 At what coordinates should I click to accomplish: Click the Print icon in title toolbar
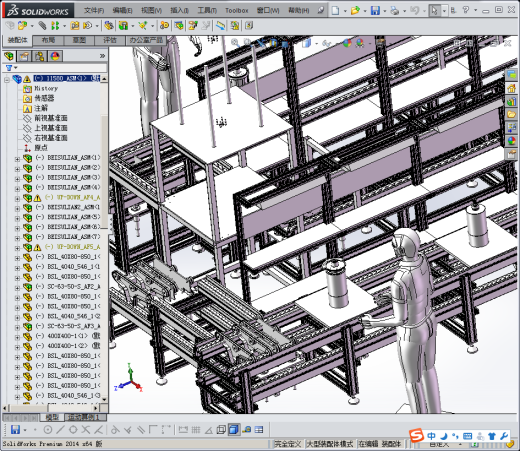[x=395, y=11]
